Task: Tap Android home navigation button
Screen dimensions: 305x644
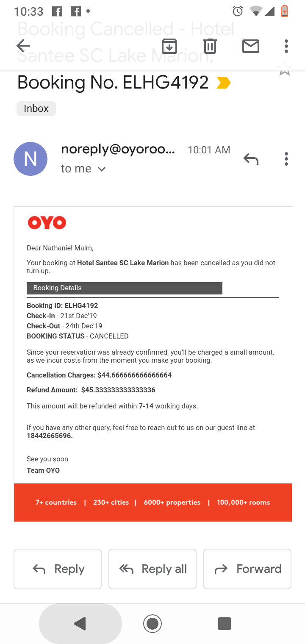Action: (152, 623)
